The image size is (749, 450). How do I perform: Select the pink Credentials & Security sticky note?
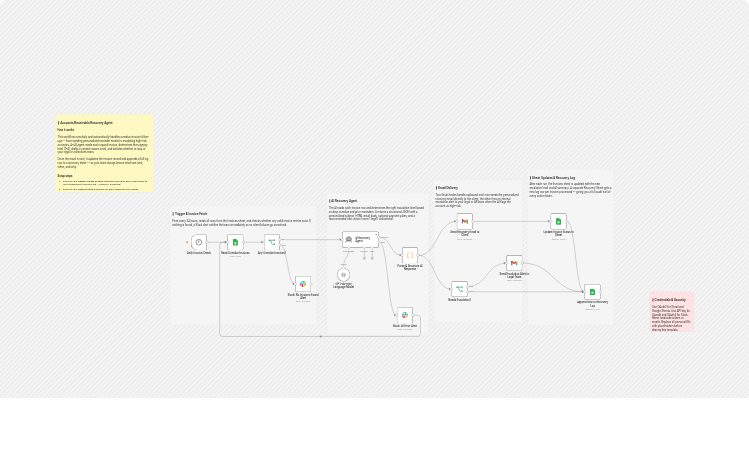click(671, 311)
